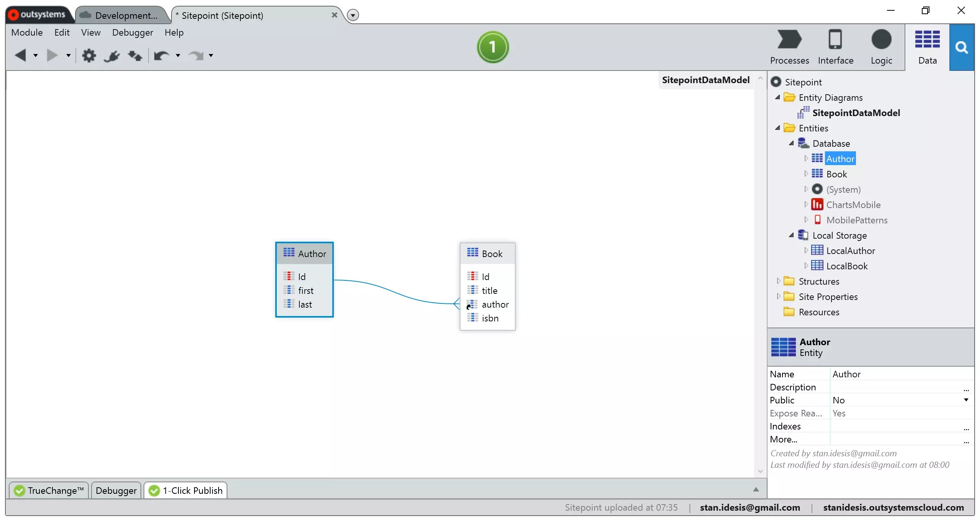
Task: Click the undo arrow icon
Action: coord(161,56)
